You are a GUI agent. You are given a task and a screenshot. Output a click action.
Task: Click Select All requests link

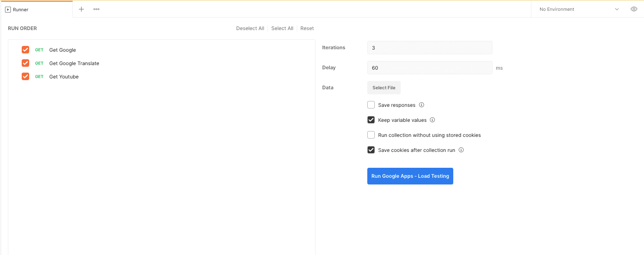coord(282,28)
